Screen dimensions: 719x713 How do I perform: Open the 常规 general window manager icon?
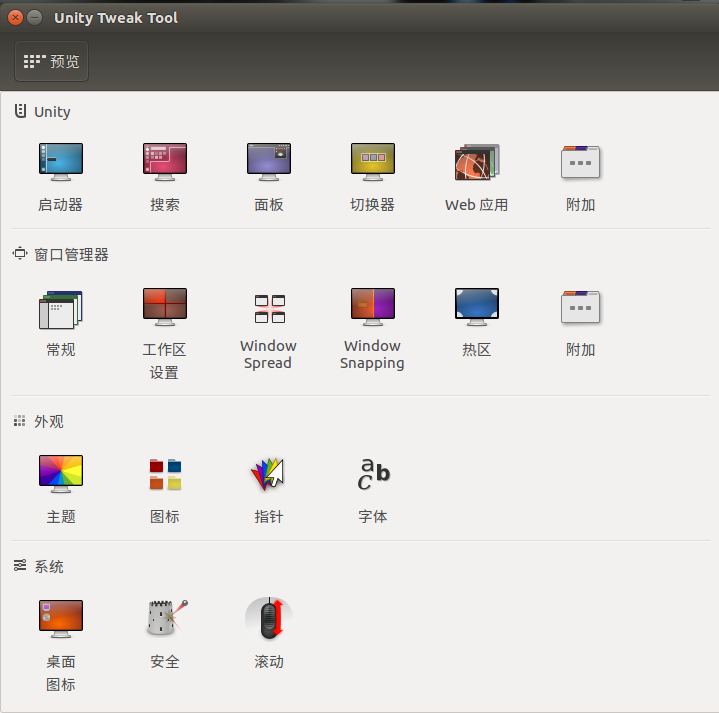point(61,310)
